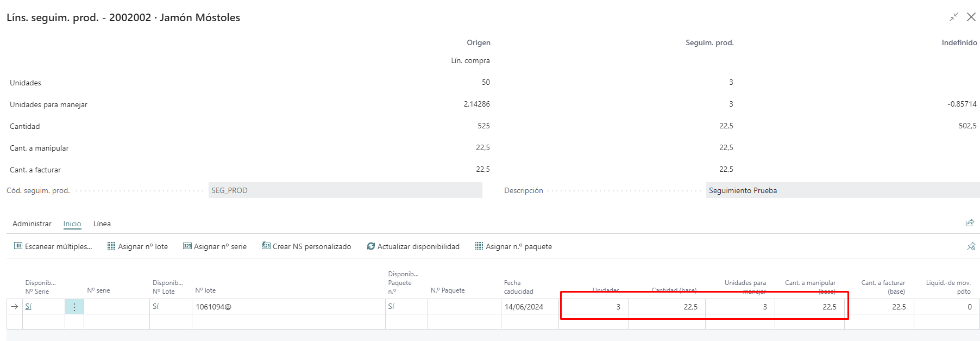Click the Escanear múltiples action
Image resolution: width=980 pixels, height=341 pixels.
(x=53, y=246)
